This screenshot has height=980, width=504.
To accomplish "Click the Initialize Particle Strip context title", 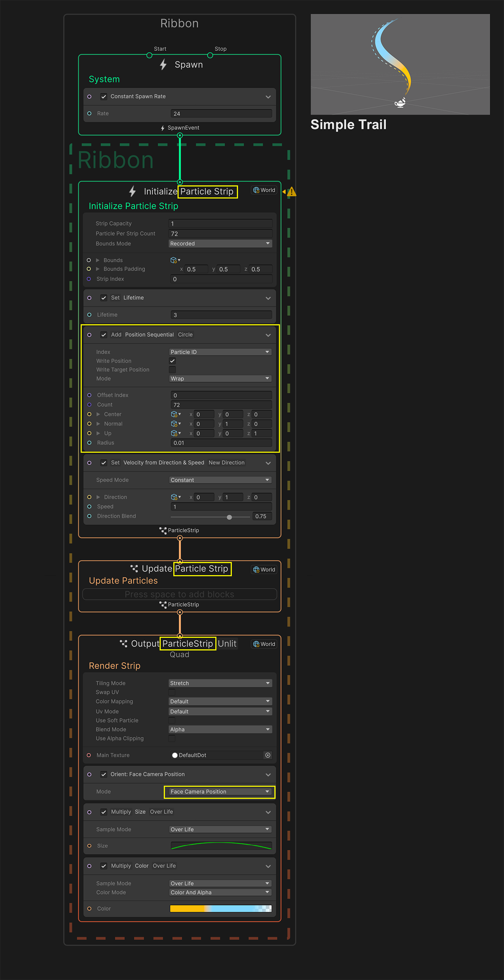I will 133,206.
